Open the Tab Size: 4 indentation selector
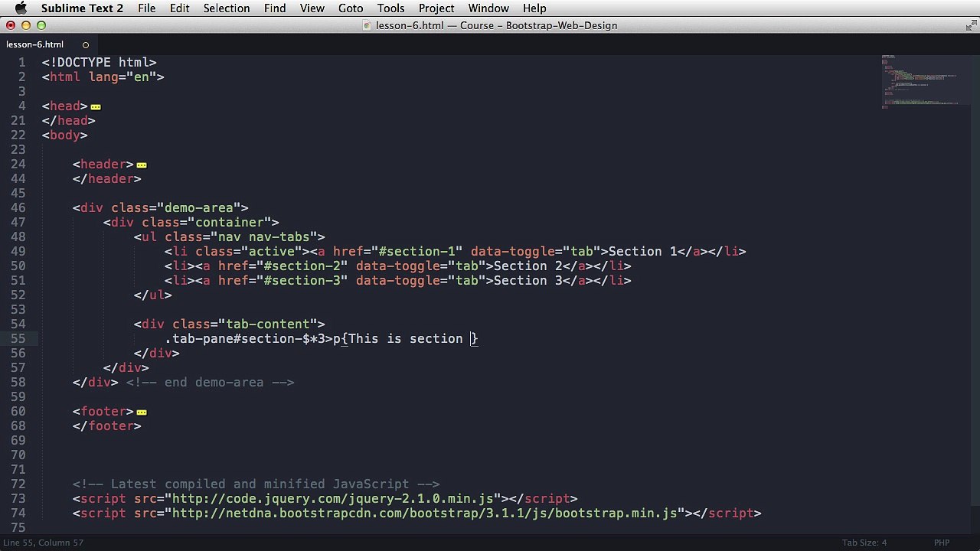 864,543
